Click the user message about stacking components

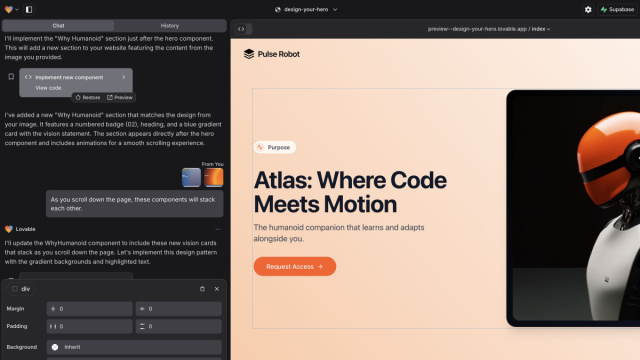pyautogui.click(x=135, y=204)
